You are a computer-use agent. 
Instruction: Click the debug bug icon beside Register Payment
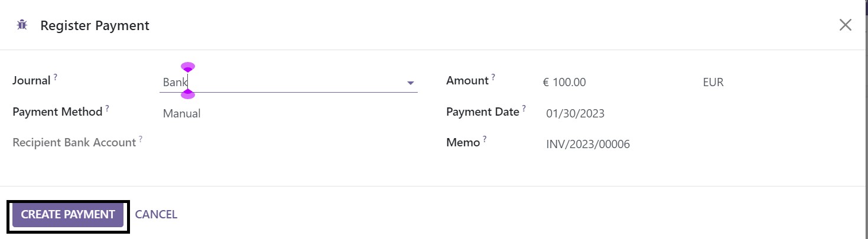coord(22,25)
